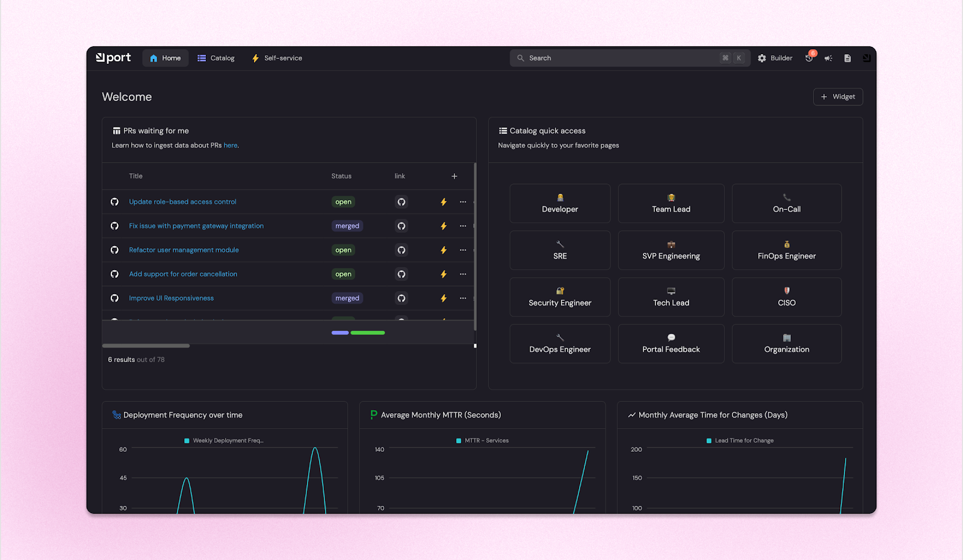Open the here link to learn about ingesting PRs
The image size is (963, 560).
coord(230,145)
